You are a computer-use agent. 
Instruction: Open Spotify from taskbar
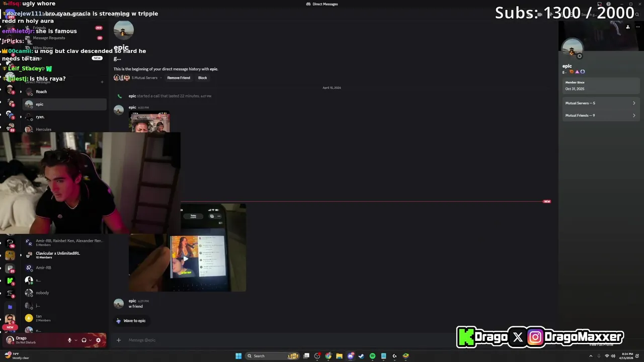pyautogui.click(x=372, y=356)
